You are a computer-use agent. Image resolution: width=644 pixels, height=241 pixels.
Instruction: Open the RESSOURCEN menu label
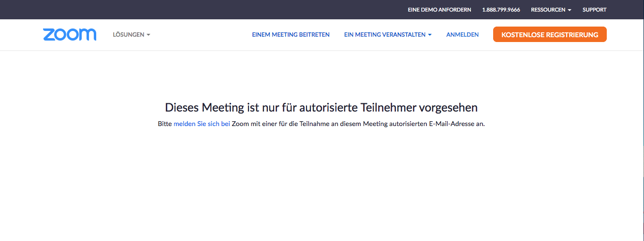point(548,10)
